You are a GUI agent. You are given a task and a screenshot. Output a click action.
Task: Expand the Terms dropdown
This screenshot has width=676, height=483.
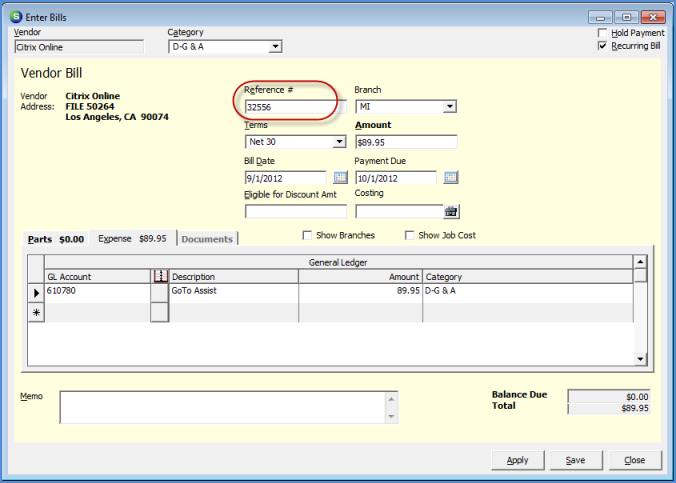[x=339, y=141]
